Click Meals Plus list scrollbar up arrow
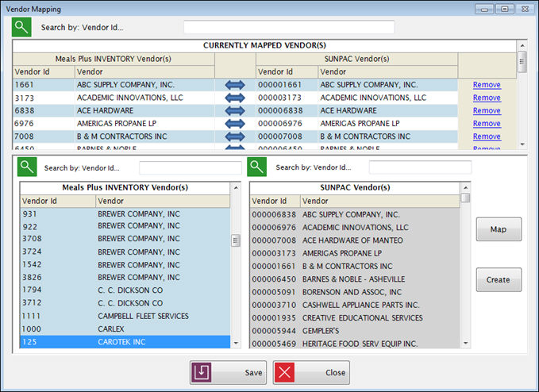Screen dimensions: 539x392 pos(236,187)
